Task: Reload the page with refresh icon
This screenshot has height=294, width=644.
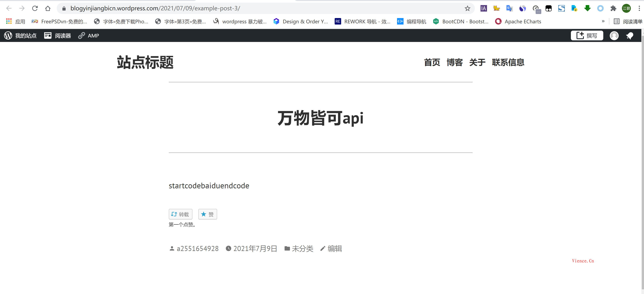Action: pos(35,9)
